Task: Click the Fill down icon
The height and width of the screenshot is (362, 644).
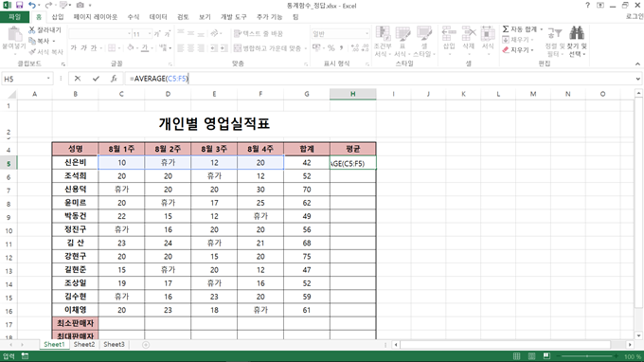Action: click(x=506, y=40)
